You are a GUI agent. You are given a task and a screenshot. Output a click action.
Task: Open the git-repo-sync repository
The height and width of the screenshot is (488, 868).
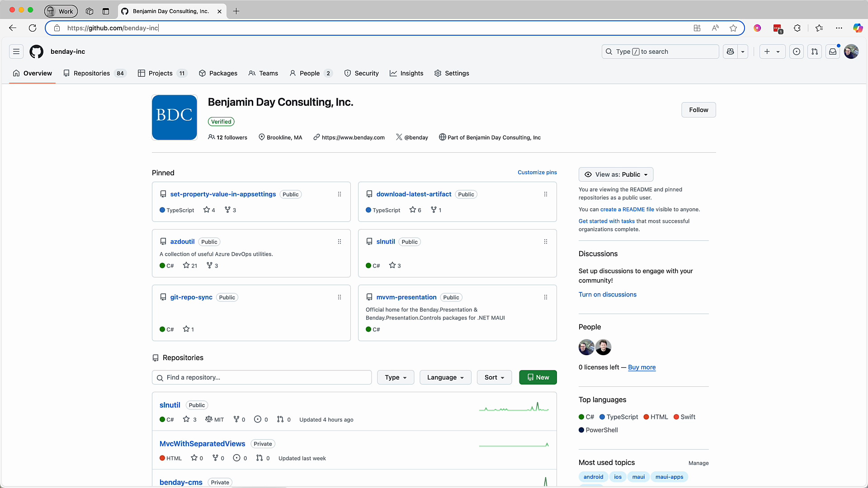click(x=191, y=297)
